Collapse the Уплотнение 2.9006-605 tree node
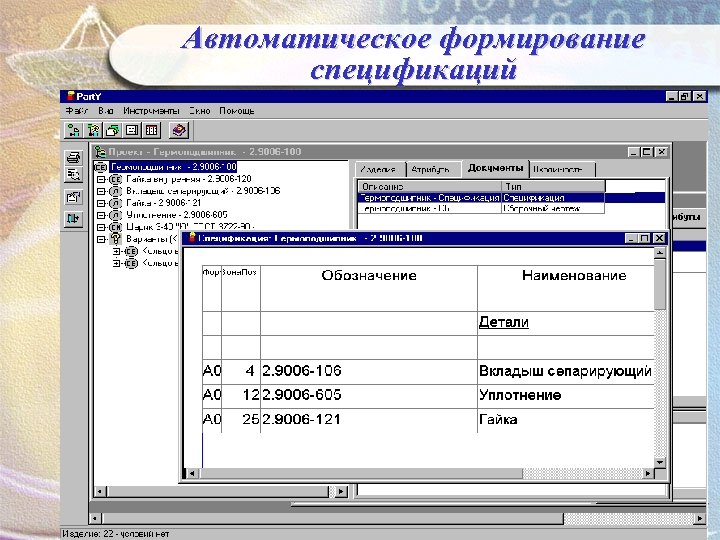Image resolution: width=720 pixels, height=540 pixels. pos(101,215)
